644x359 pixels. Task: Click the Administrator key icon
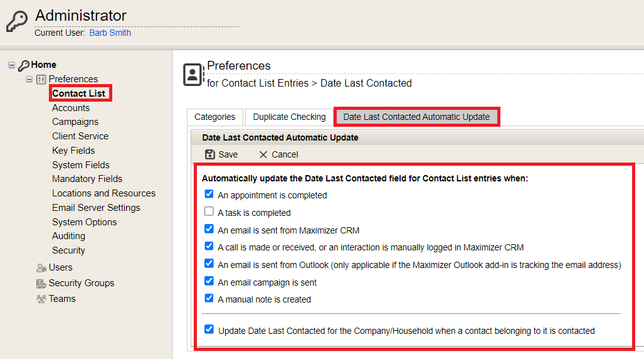(17, 21)
